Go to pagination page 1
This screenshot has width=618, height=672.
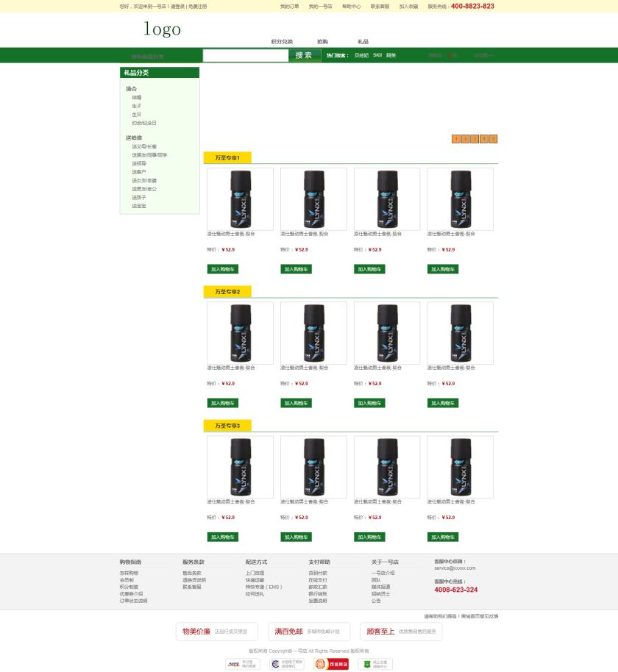point(456,139)
